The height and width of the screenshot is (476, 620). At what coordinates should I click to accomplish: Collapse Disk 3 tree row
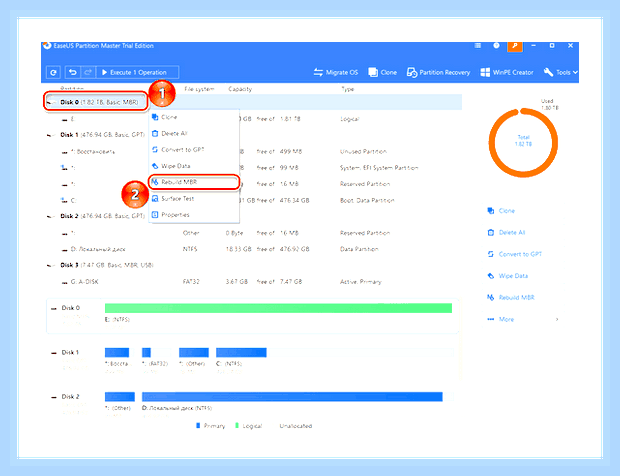[51, 265]
